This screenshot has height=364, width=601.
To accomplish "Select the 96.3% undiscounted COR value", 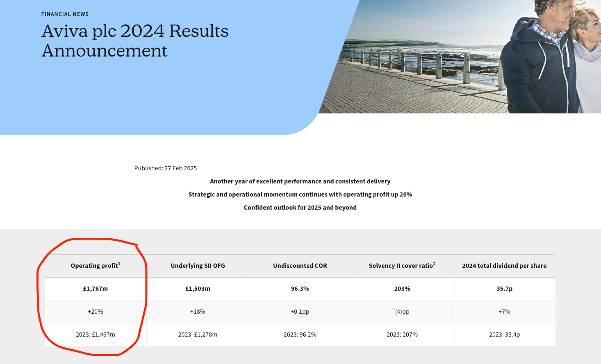I will 300,289.
